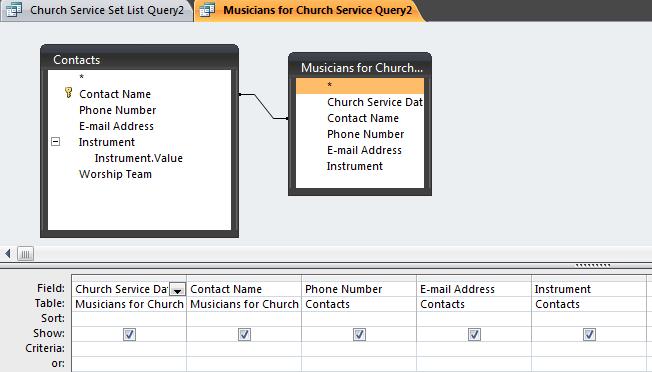The image size is (652, 372).
Task: Click Sort cell for Phone Number column
Action: (359, 319)
